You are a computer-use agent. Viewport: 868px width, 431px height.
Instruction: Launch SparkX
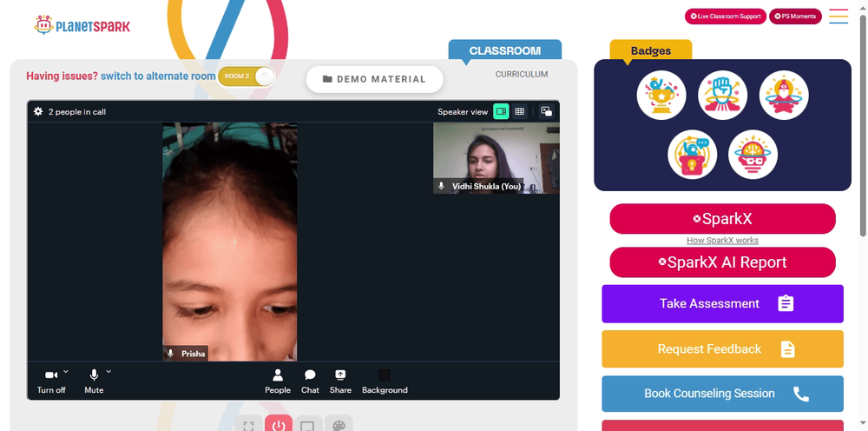pyautogui.click(x=722, y=219)
